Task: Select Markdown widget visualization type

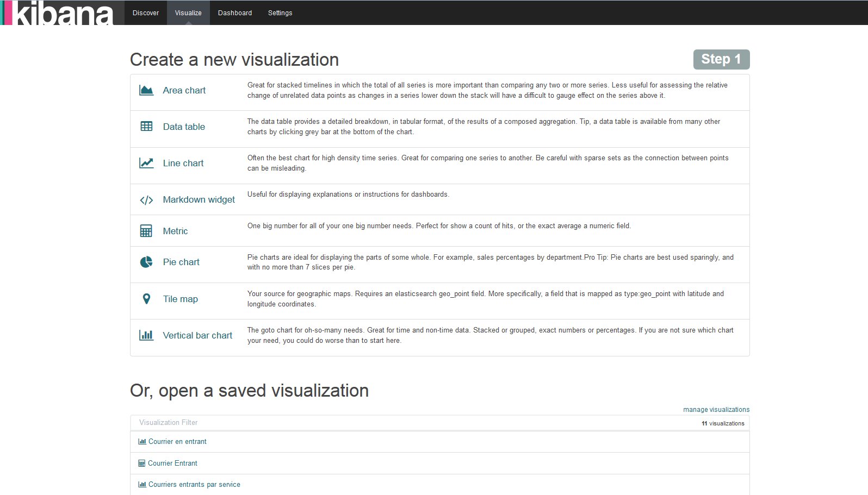Action: pyautogui.click(x=199, y=199)
